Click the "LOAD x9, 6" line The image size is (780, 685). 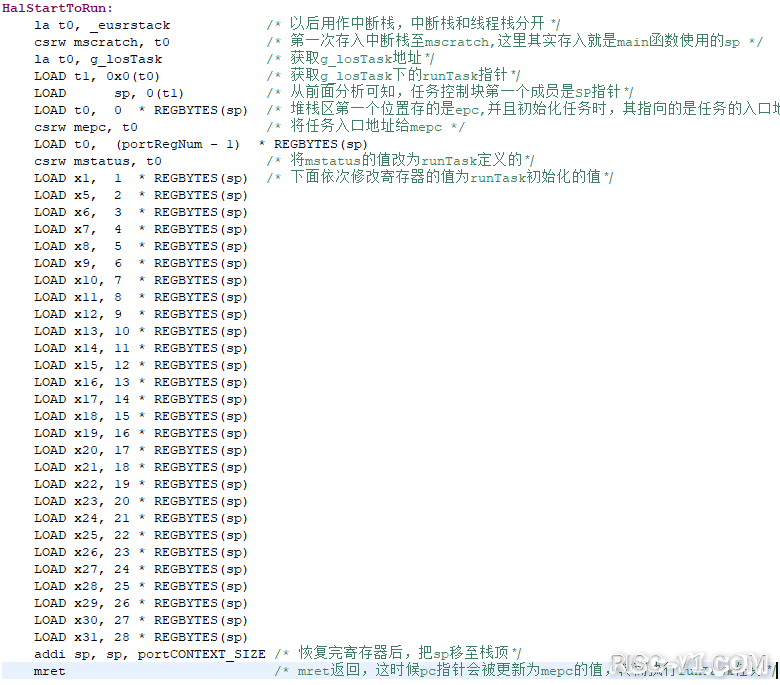tap(141, 263)
